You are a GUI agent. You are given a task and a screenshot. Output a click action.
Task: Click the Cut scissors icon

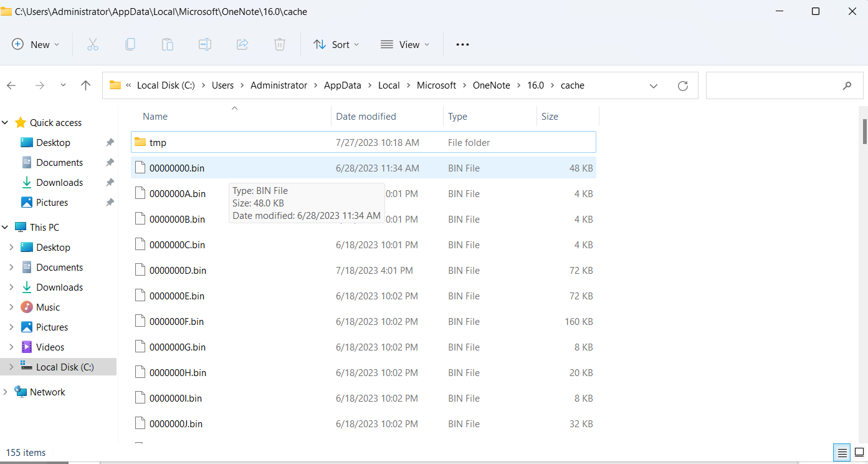click(x=93, y=44)
